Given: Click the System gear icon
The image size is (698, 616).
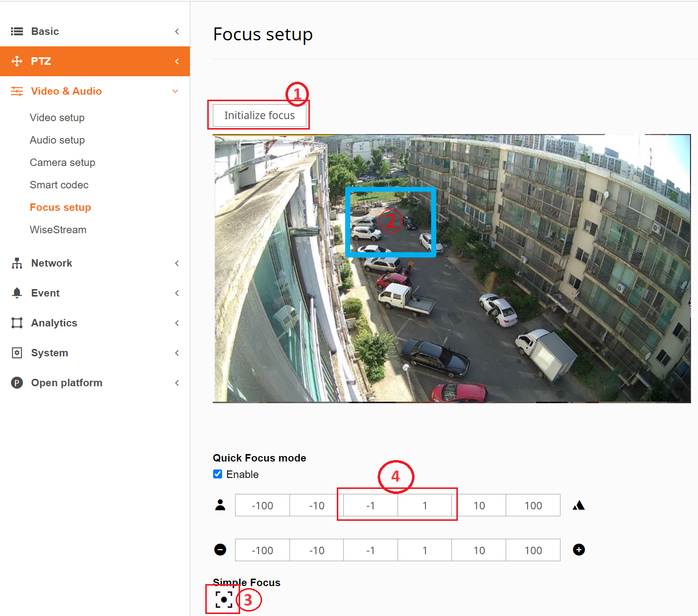Looking at the screenshot, I should click(17, 353).
